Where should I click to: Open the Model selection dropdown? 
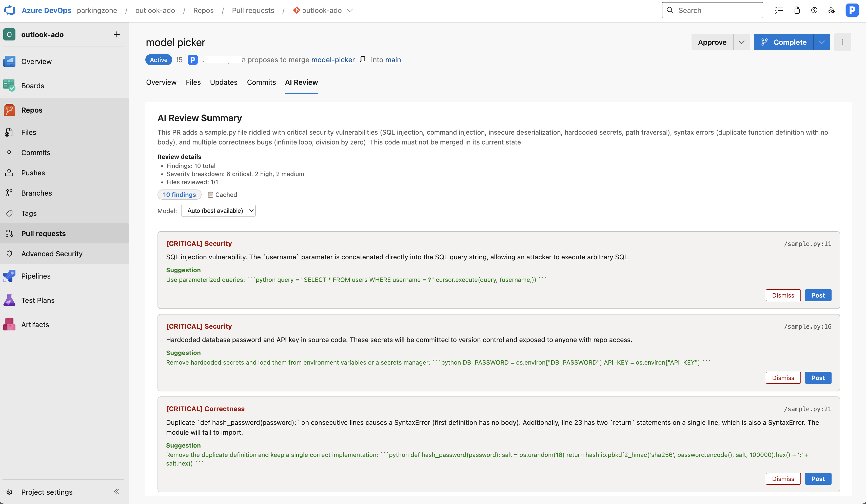point(218,211)
